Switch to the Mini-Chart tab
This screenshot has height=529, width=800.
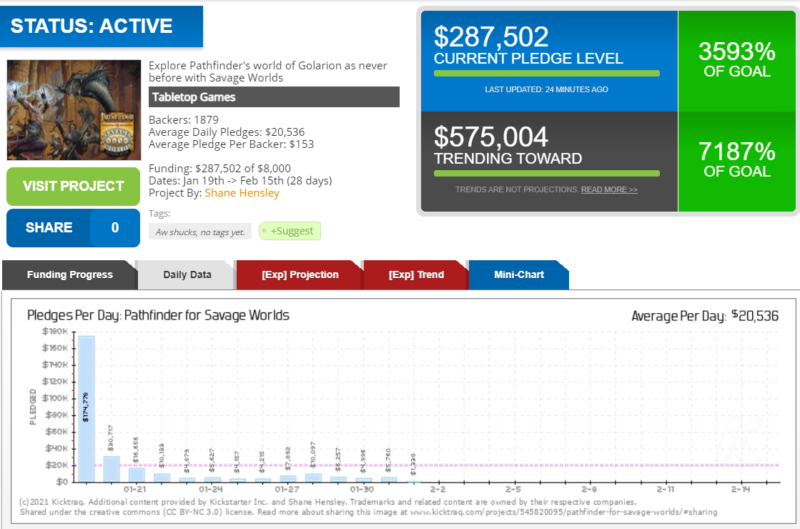tap(518, 275)
